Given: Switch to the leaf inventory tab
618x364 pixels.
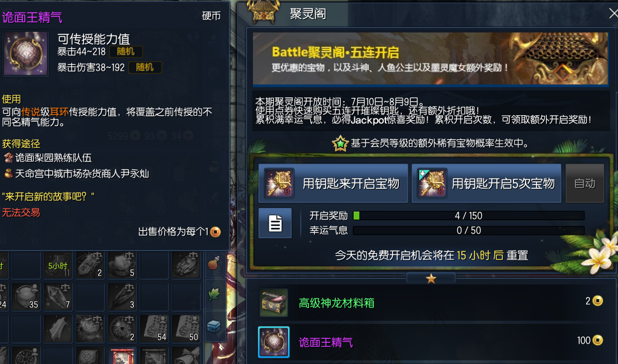Looking at the screenshot, I should 213,294.
